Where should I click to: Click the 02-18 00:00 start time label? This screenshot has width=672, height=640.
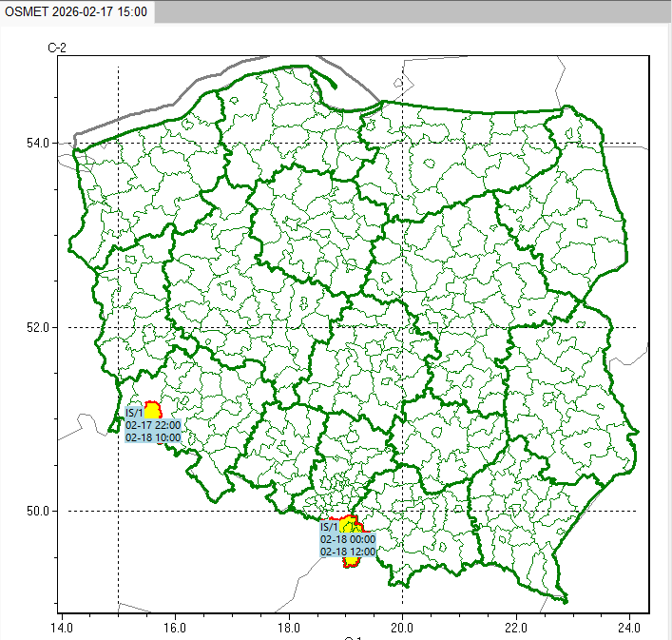348,539
